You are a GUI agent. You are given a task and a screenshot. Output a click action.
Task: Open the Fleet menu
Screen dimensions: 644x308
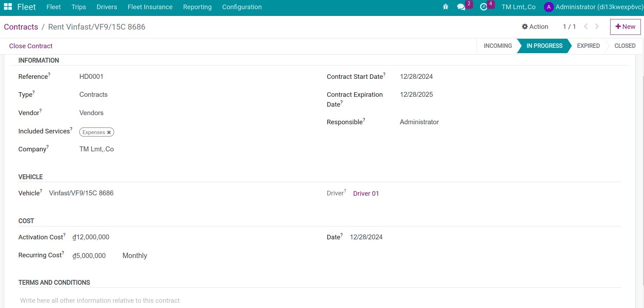[54, 7]
